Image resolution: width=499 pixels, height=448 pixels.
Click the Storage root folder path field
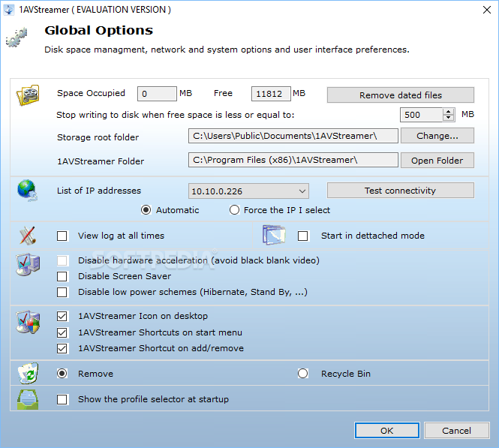pos(293,136)
